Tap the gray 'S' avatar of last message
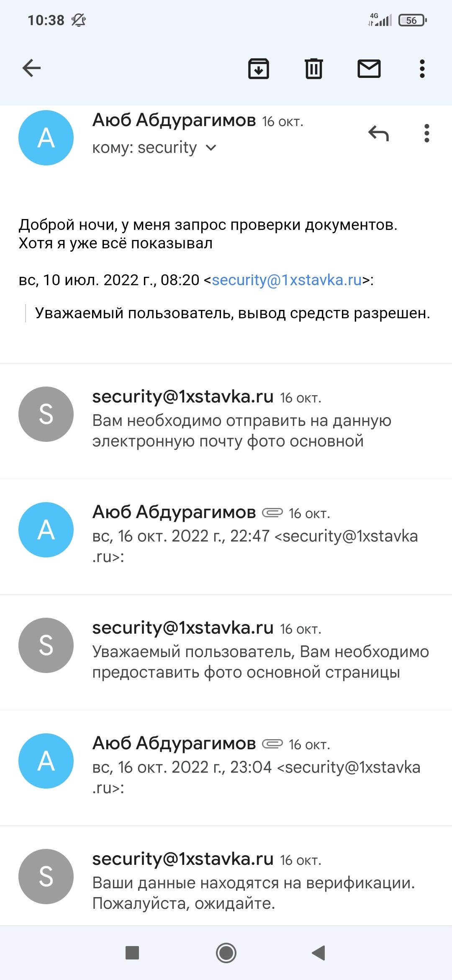 click(46, 876)
